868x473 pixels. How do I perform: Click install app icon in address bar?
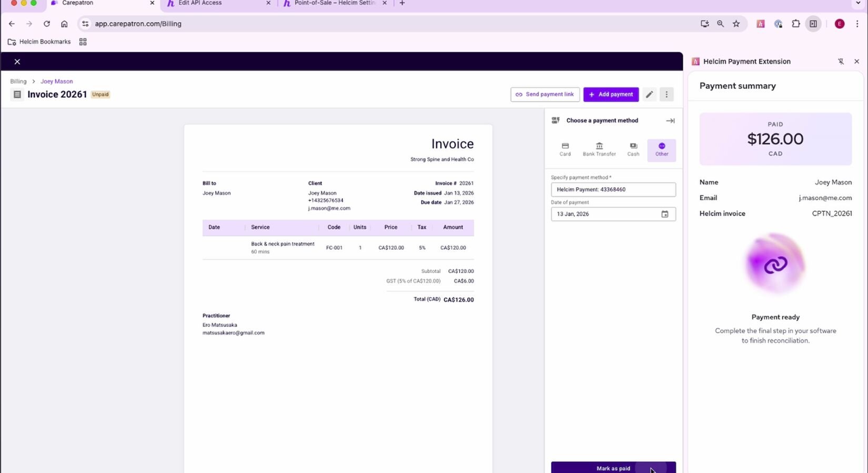704,24
